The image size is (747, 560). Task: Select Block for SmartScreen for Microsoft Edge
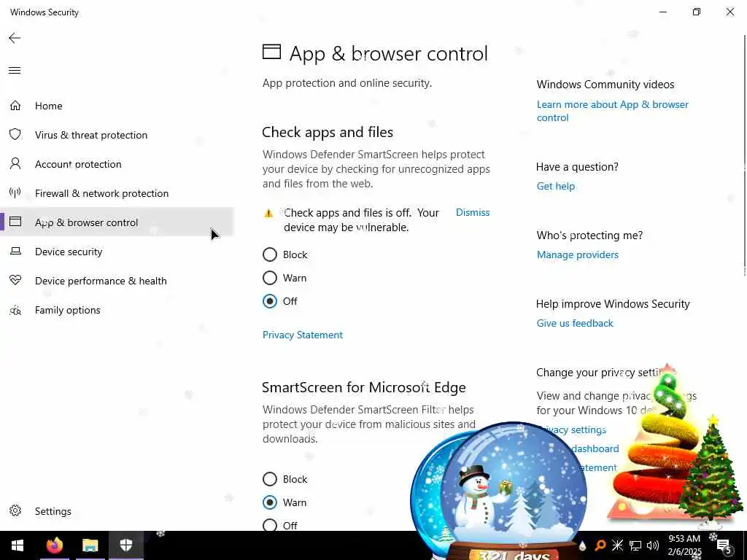270,478
